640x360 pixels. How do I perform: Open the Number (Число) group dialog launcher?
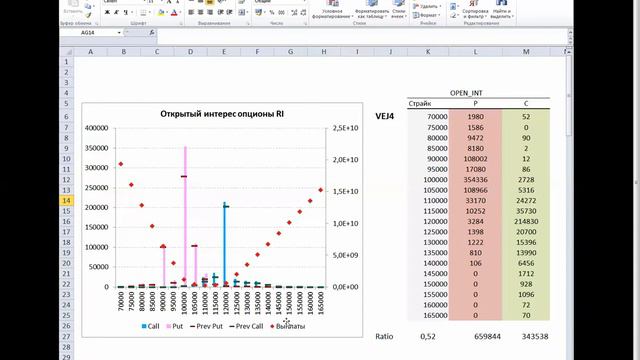306,24
